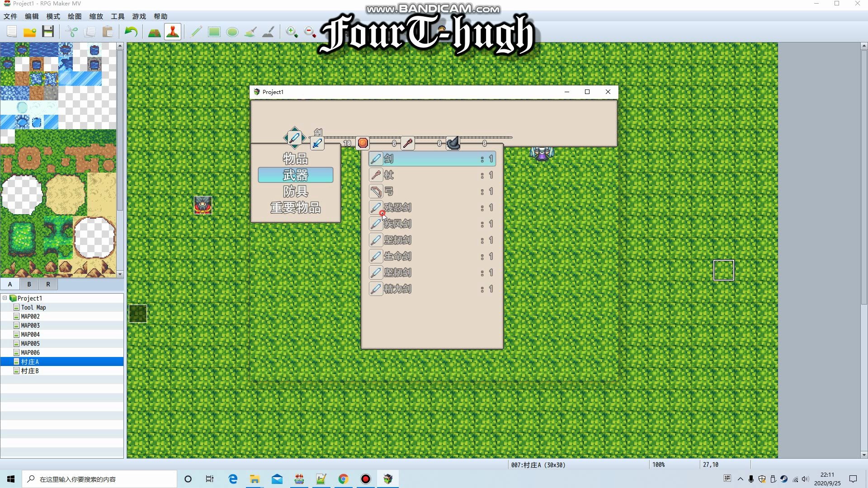Select the Pencil drawing tool

[x=196, y=32]
